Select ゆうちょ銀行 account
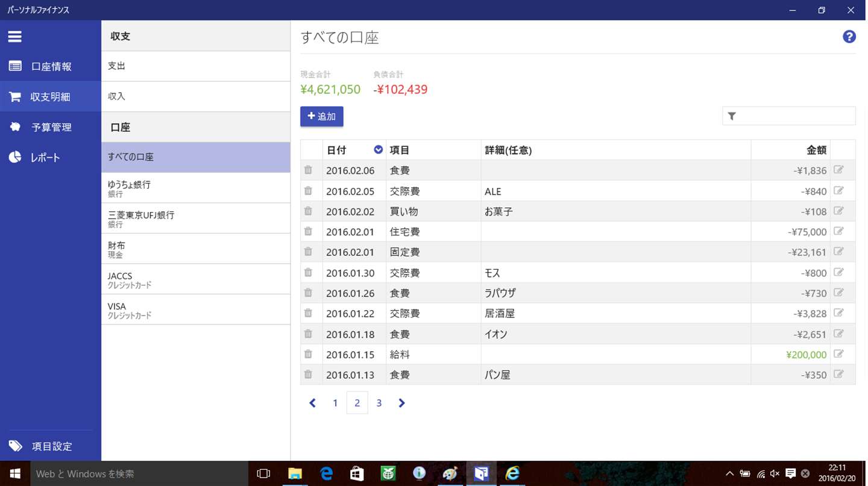 pos(196,188)
